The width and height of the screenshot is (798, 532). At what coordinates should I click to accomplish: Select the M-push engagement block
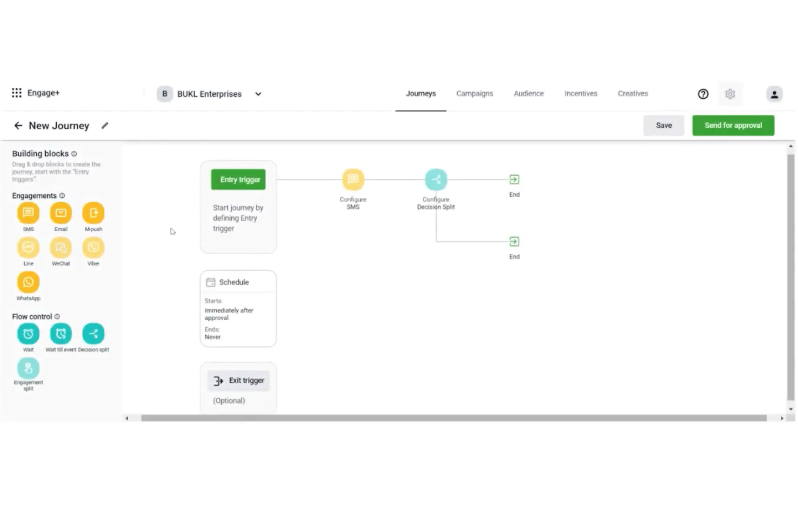coord(93,213)
